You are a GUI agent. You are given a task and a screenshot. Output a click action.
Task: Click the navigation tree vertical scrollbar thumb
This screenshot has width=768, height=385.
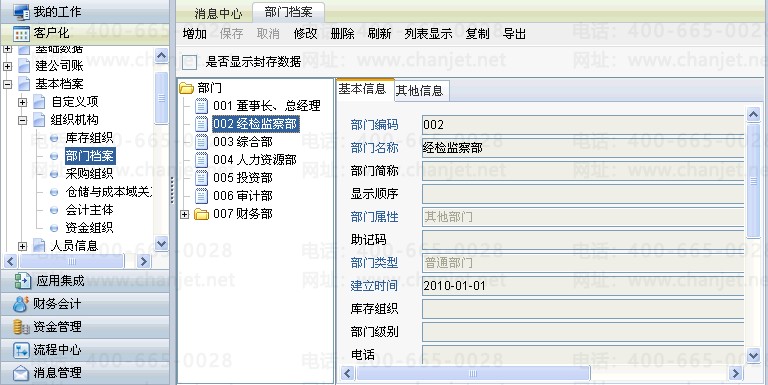[x=161, y=97]
